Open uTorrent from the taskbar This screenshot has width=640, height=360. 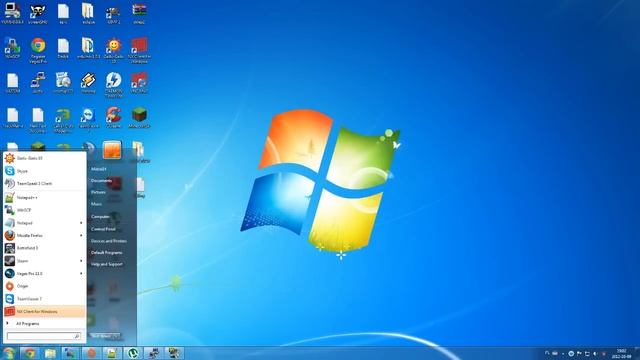point(133,353)
